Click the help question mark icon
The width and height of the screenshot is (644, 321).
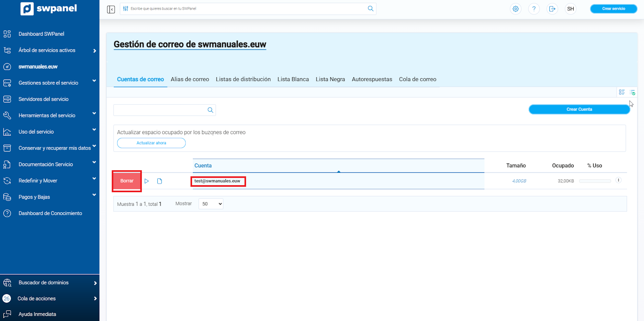click(534, 9)
